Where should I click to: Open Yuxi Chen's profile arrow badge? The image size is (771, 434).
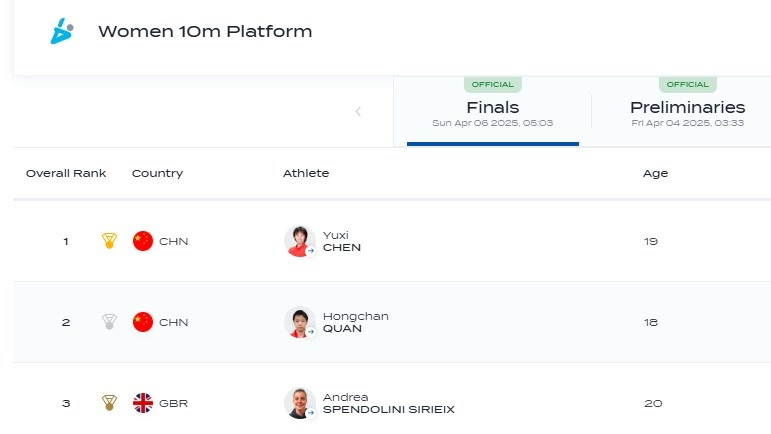(x=310, y=251)
